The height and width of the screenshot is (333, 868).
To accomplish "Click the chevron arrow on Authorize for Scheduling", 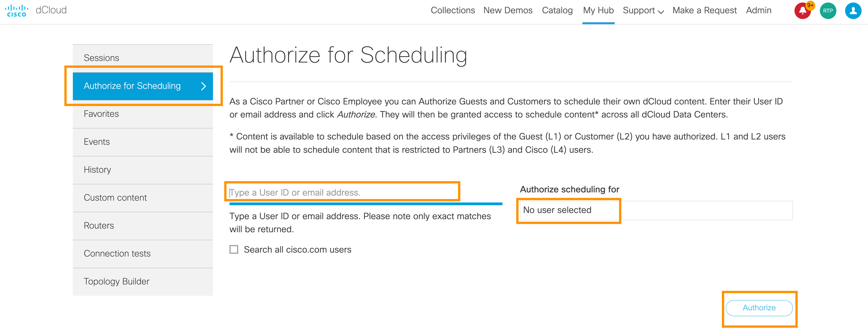I will pos(203,86).
